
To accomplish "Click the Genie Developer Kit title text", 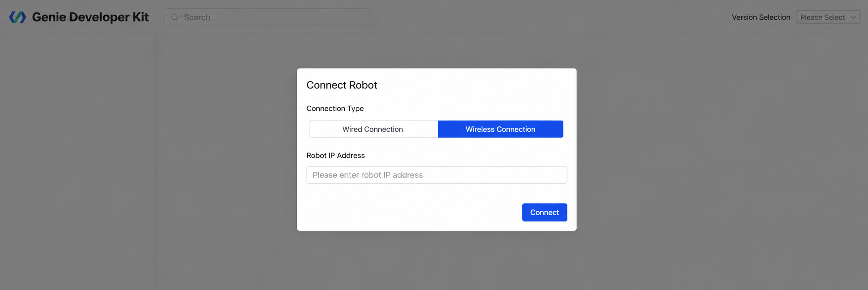I will (x=90, y=17).
